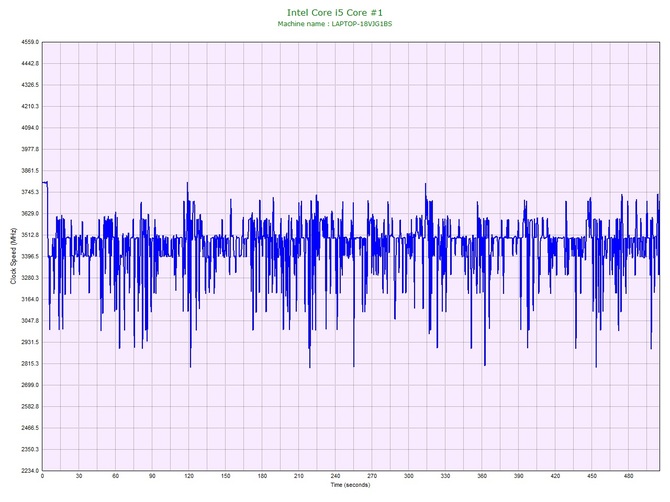
Task: Click the 270 seconds x-axis tick label
Action: 372,476
